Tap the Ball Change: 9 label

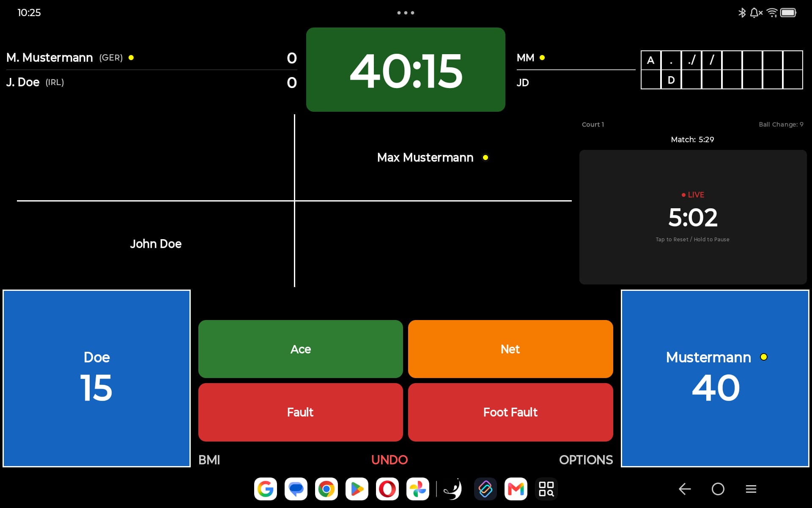pos(781,124)
